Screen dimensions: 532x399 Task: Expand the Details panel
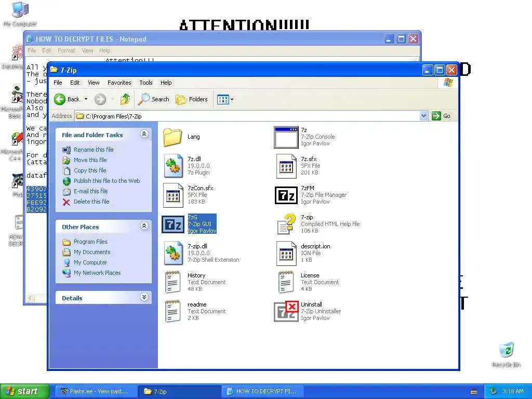pyautogui.click(x=144, y=297)
